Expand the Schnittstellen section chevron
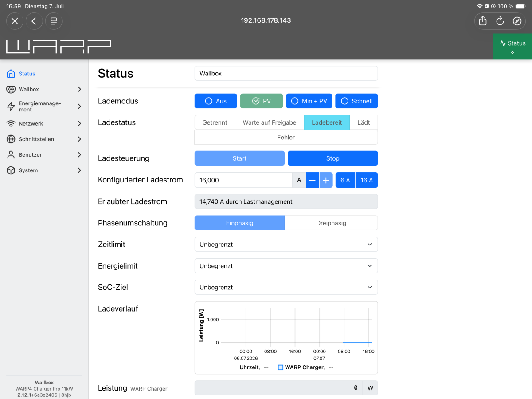532x399 pixels. click(x=79, y=139)
